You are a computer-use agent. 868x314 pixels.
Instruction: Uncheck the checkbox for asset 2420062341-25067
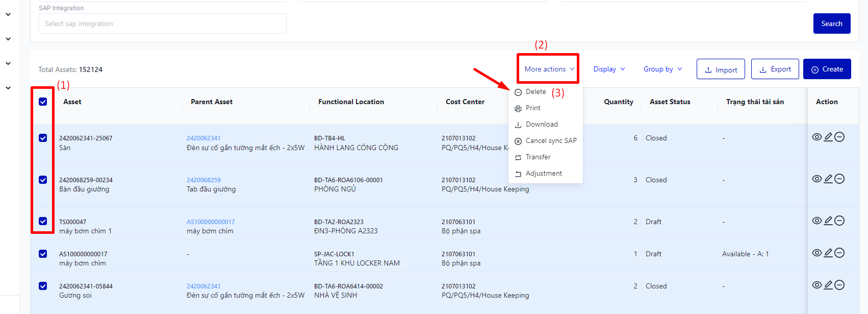pyautogui.click(x=43, y=138)
